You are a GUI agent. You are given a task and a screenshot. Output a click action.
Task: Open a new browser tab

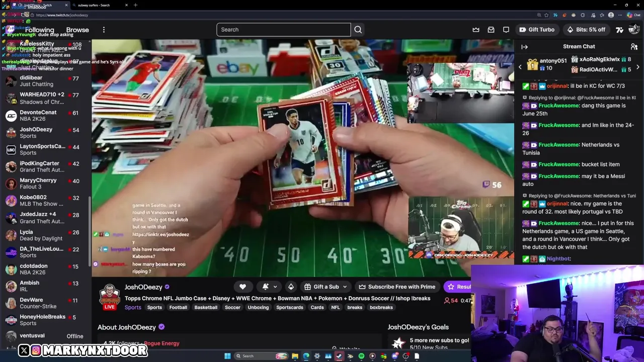pos(135,5)
